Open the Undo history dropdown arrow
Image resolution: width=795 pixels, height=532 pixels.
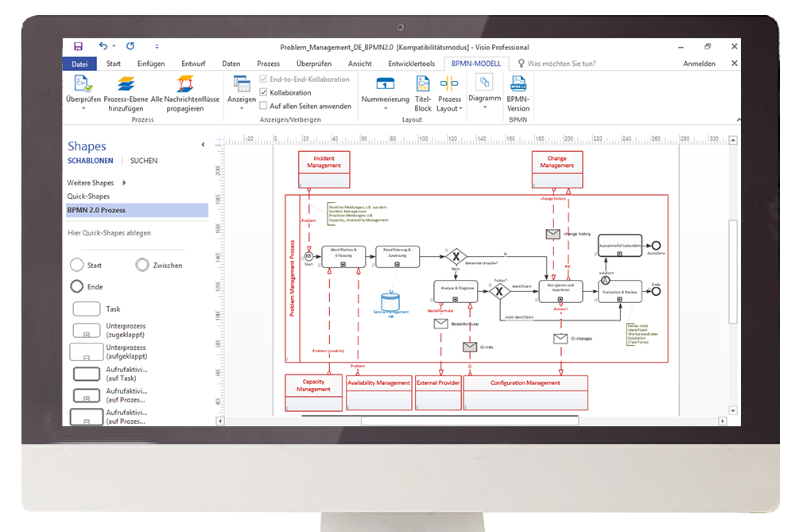[114, 46]
